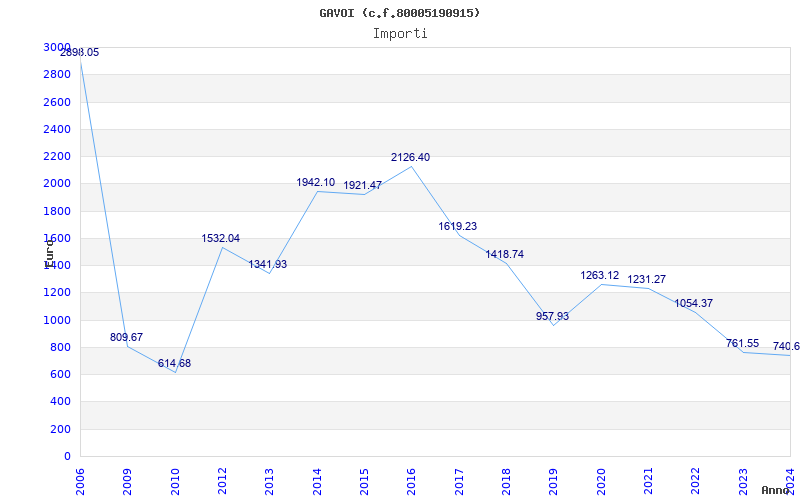Select the 1000 y-axis label
This screenshot has height=500, width=800.
57,320
